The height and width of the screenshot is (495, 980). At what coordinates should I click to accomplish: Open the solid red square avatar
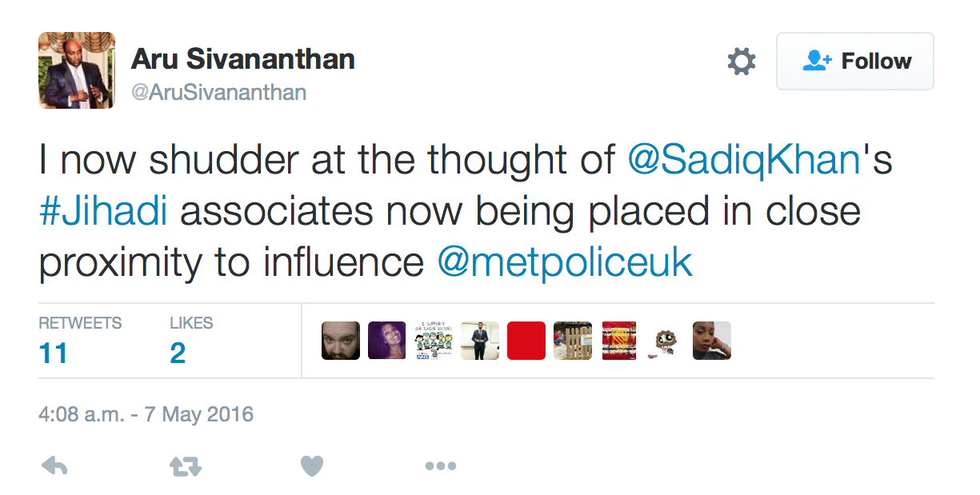click(x=526, y=341)
